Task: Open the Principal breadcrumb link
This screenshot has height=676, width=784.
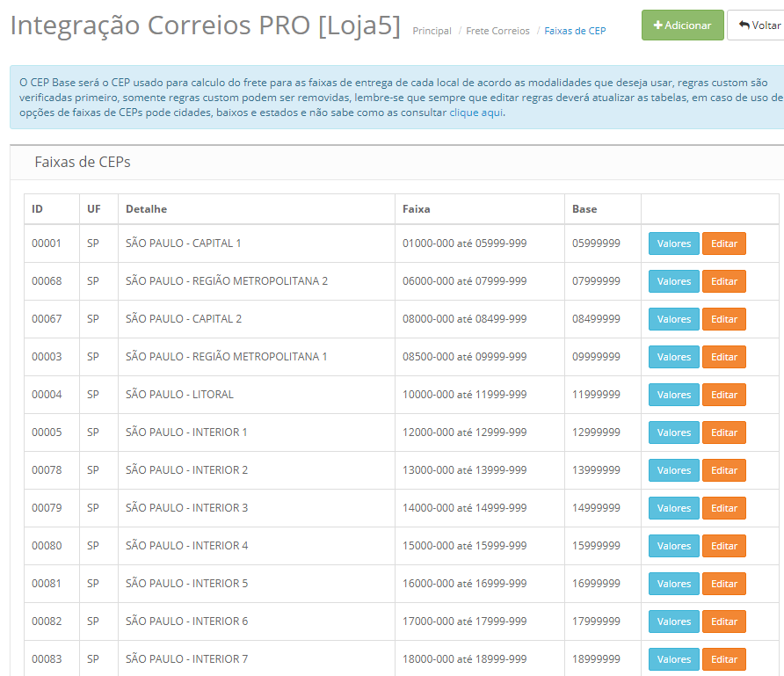Action: tap(432, 31)
